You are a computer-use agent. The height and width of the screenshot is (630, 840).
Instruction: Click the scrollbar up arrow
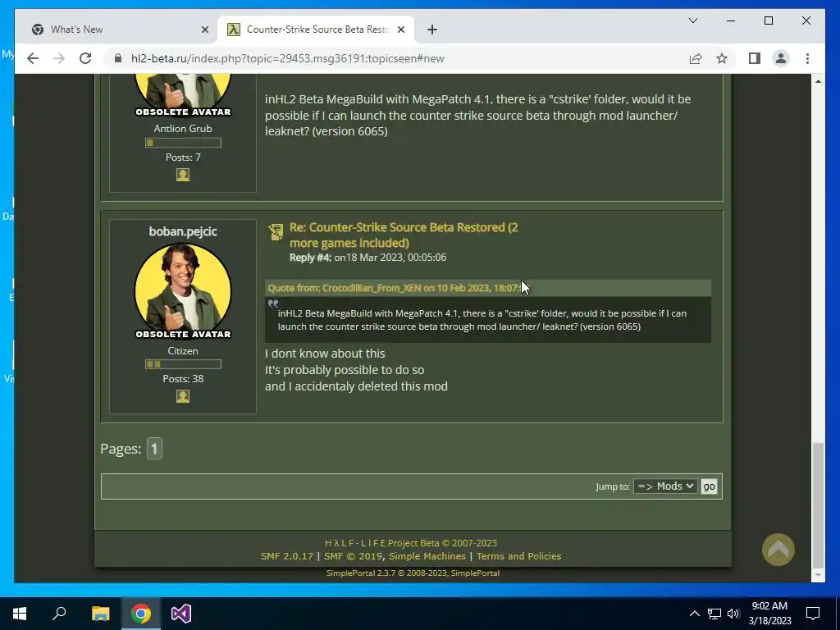(x=818, y=81)
